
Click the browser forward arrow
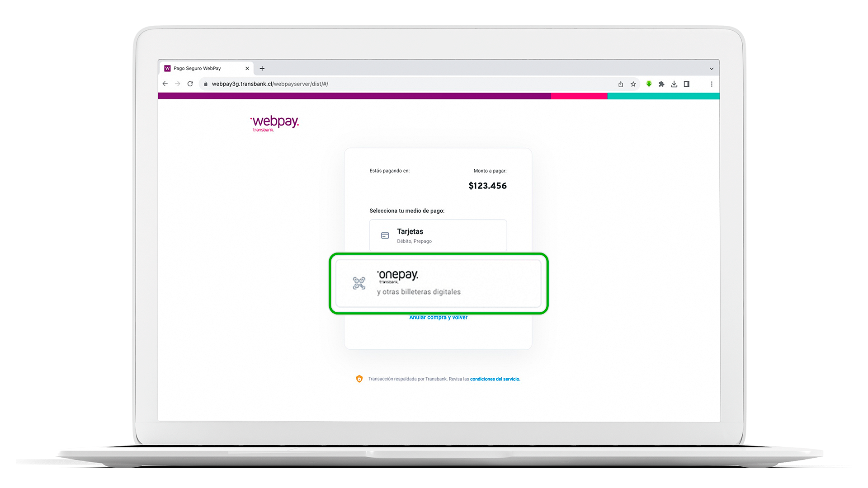pos(178,84)
